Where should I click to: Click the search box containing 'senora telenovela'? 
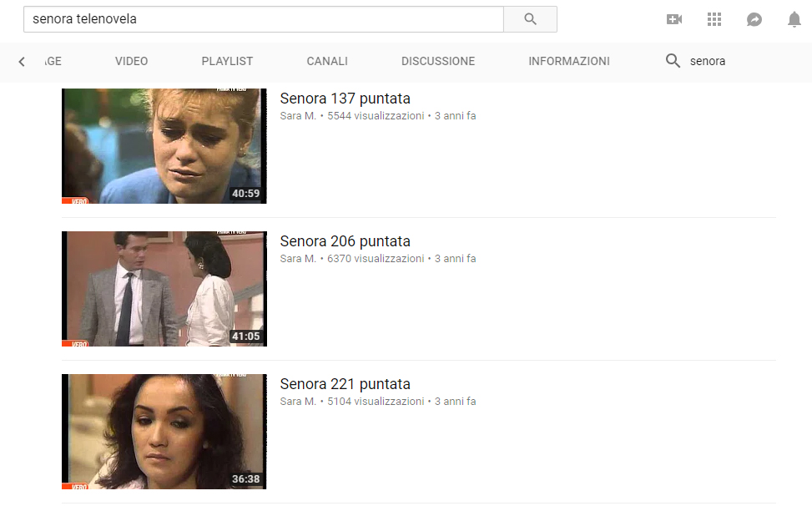(264, 19)
